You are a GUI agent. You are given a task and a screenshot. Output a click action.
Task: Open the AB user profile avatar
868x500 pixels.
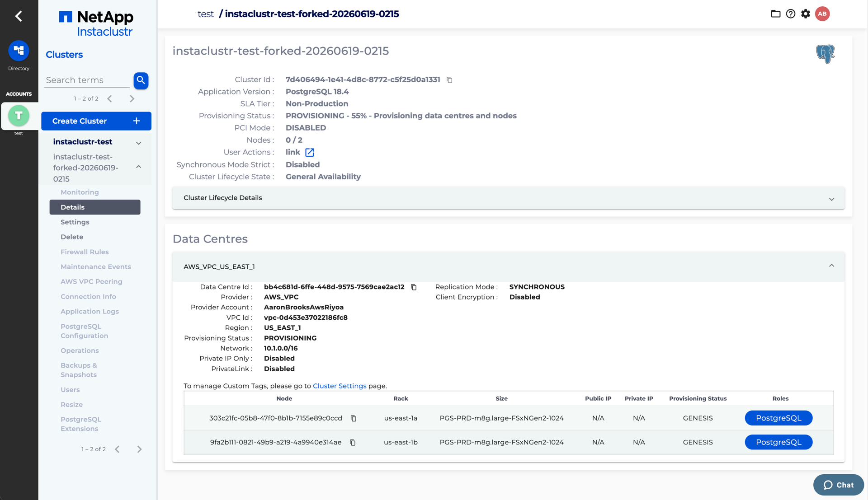[x=822, y=14]
